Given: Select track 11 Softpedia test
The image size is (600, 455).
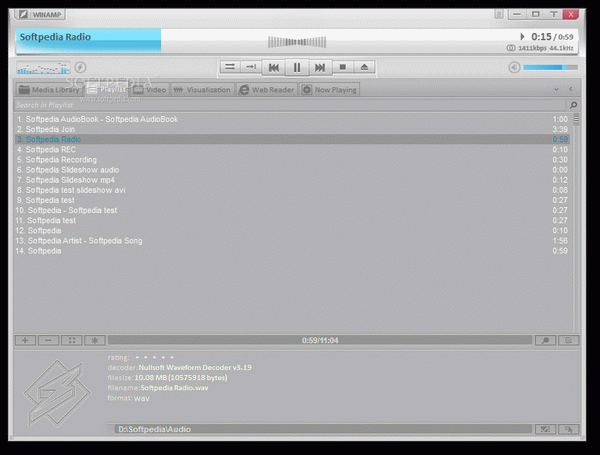Looking at the screenshot, I should click(292, 220).
